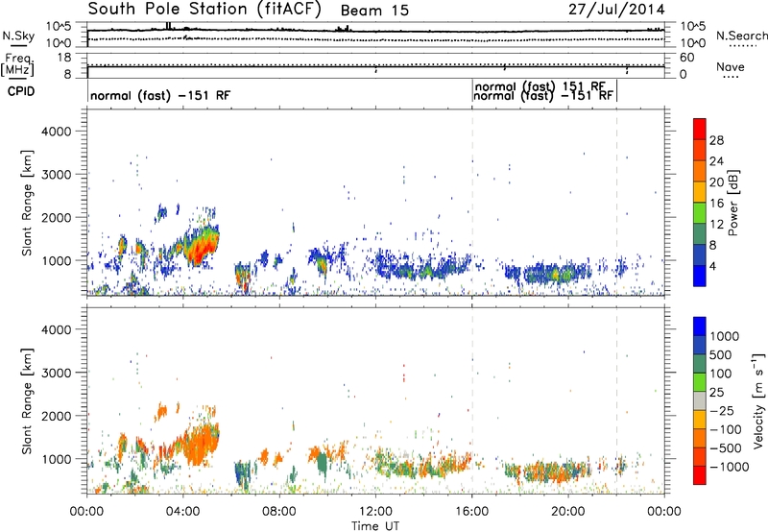
Task: Click the "CPID" row label
Action: tap(21, 91)
